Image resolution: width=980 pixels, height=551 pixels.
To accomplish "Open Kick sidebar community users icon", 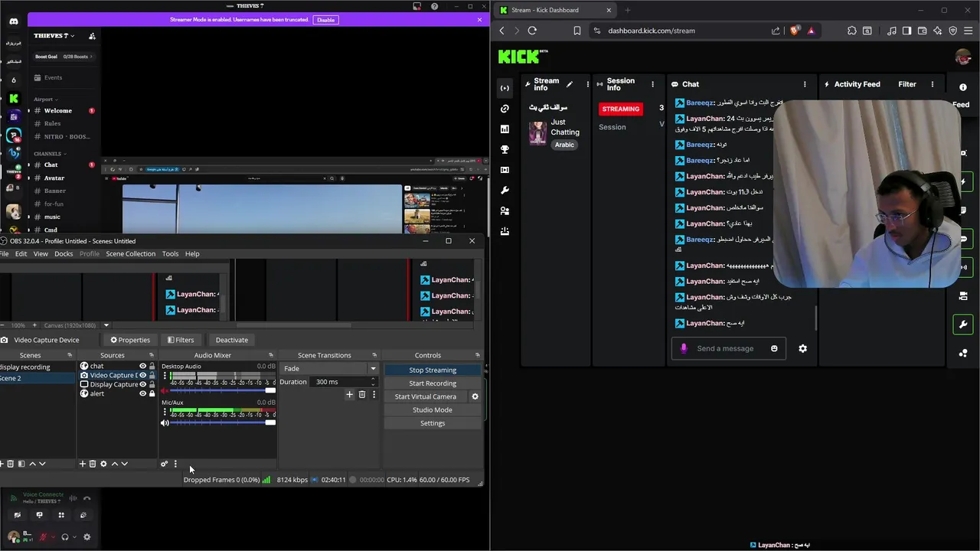I will coord(505,210).
